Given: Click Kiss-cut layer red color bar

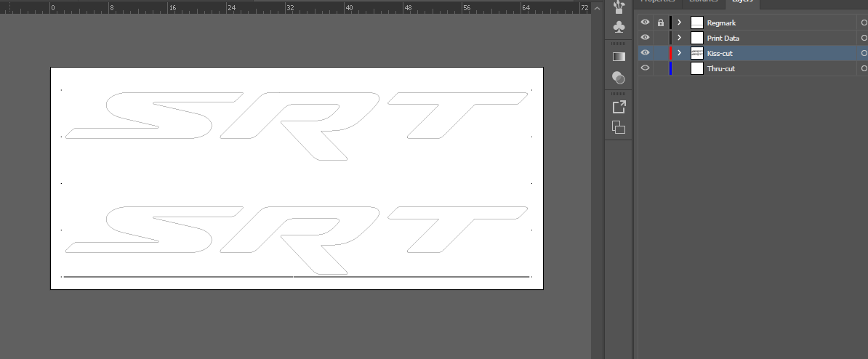Looking at the screenshot, I should (670, 53).
